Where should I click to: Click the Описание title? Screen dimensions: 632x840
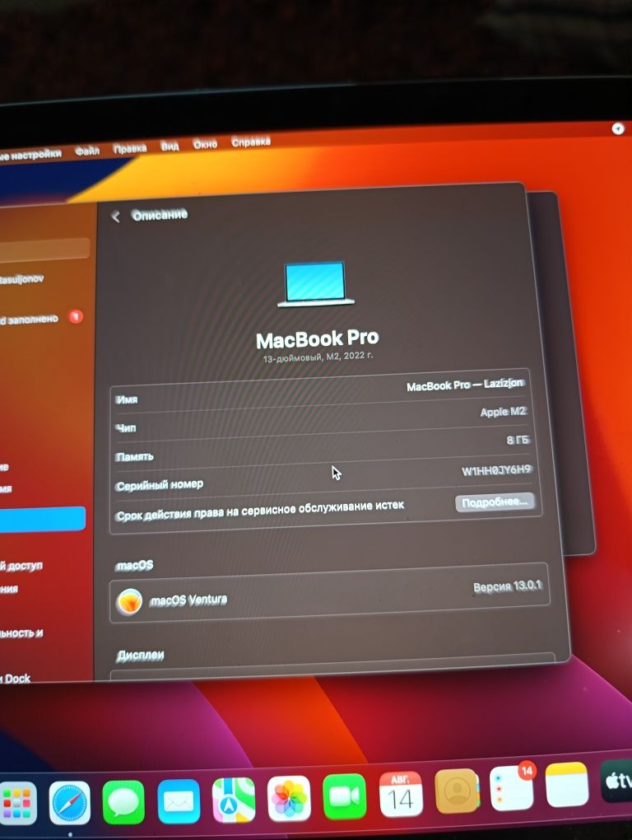[160, 215]
